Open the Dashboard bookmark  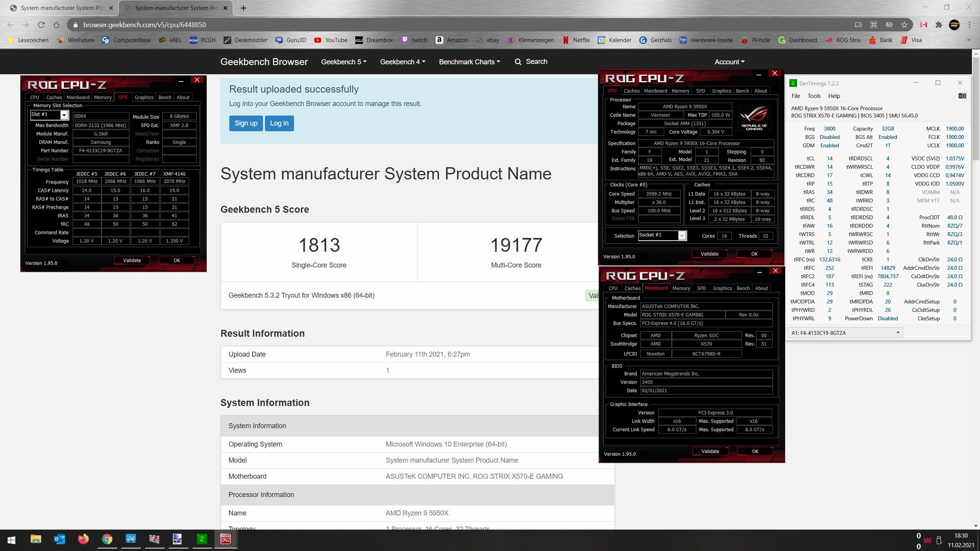797,40
